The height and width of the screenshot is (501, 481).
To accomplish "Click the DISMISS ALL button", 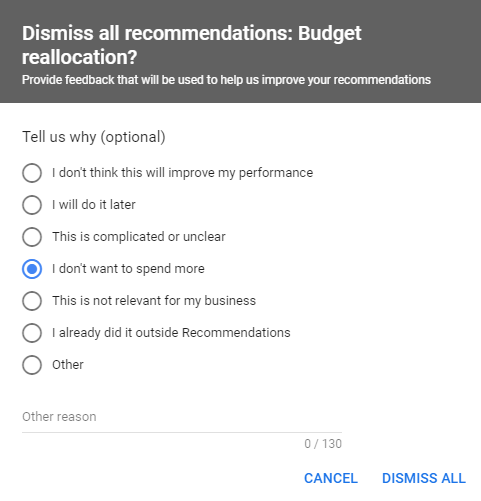I will (x=424, y=478).
